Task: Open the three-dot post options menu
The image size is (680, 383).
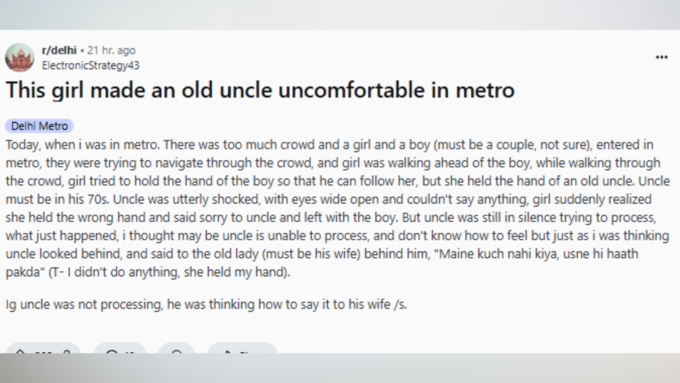Action: 661,57
